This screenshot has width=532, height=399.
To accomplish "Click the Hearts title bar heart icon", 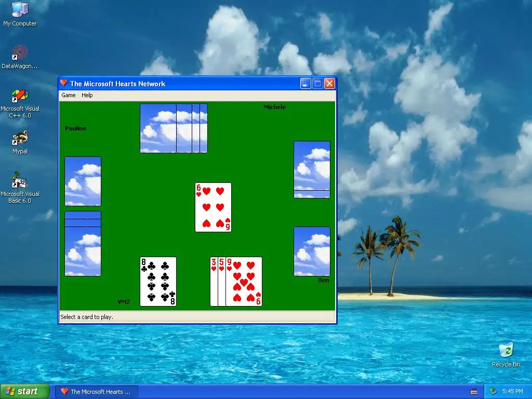I will tap(64, 83).
